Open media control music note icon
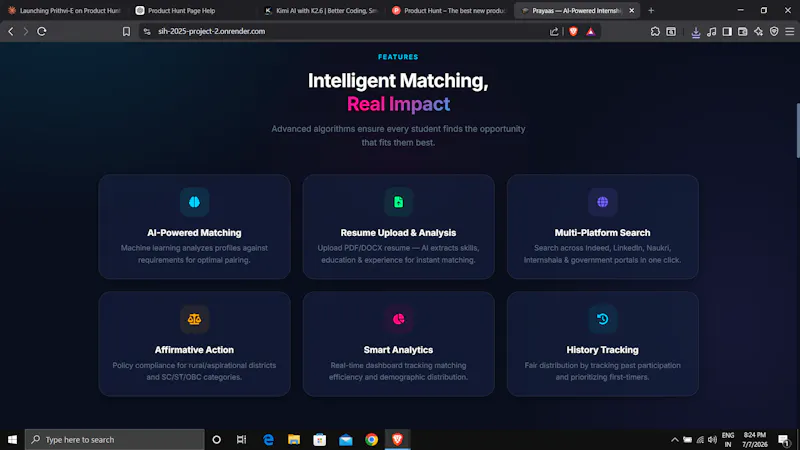Viewport: 800px width, 450px height. pyautogui.click(x=711, y=32)
